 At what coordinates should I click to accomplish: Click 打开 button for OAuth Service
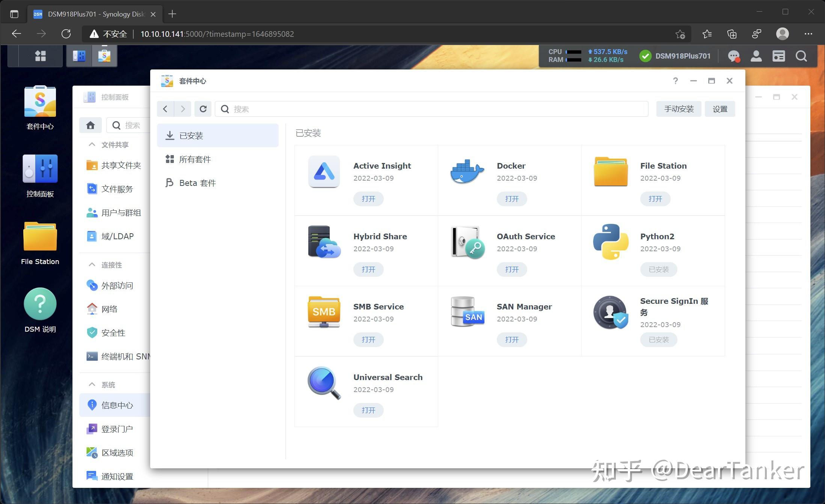click(512, 269)
